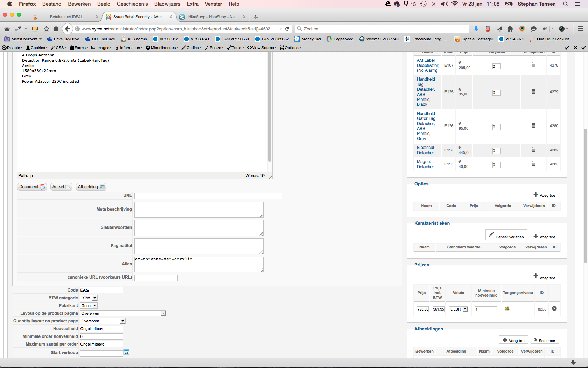Open the Disable developer toolbar menu
Viewport: 588px width, 368px height.
click(12, 48)
